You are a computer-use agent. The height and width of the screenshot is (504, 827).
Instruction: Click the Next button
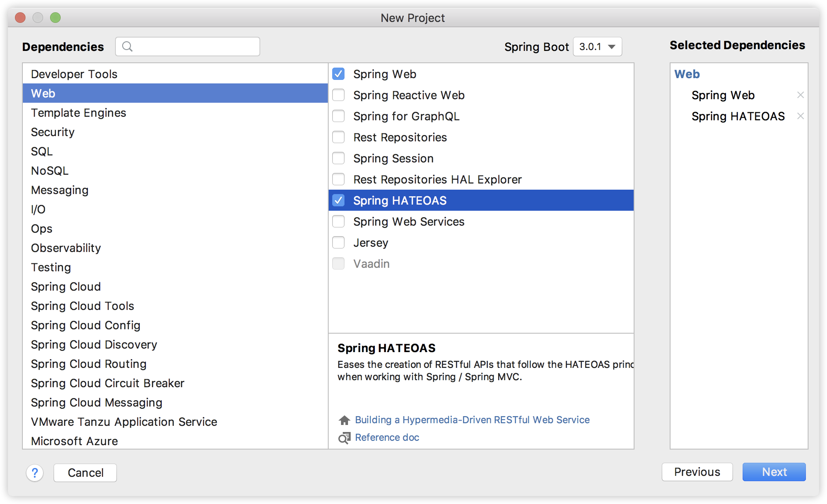(774, 472)
